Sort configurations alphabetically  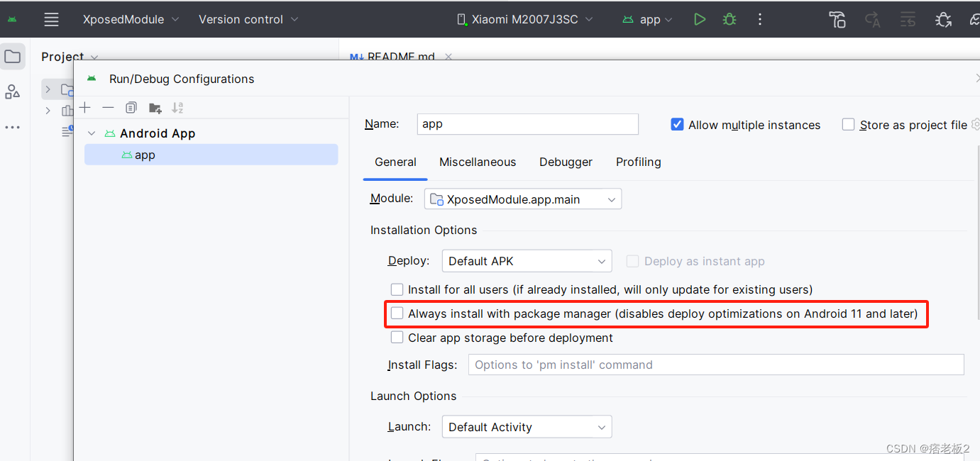tap(177, 107)
